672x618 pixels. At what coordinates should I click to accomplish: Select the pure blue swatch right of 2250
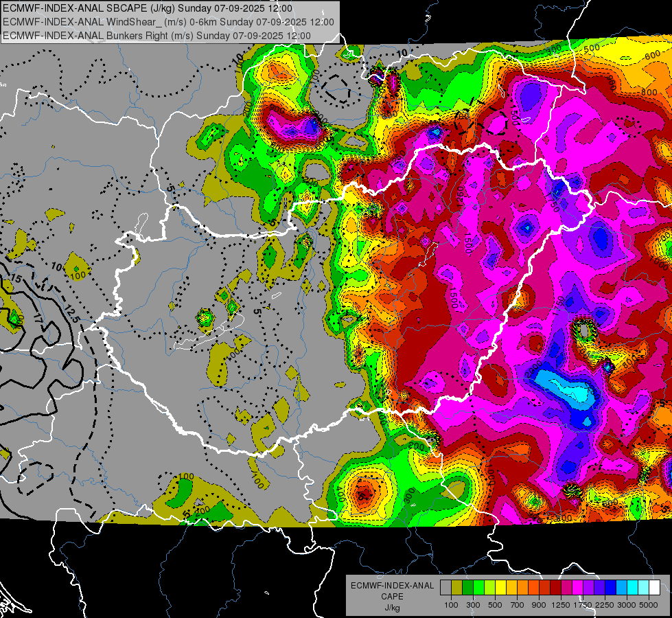[611, 587]
